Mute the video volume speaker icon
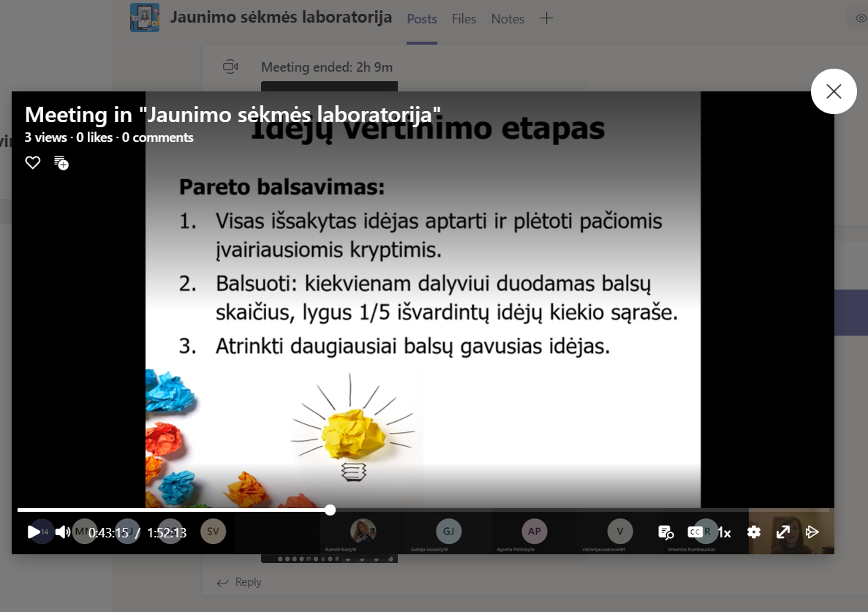This screenshot has width=868, height=612. [63, 532]
